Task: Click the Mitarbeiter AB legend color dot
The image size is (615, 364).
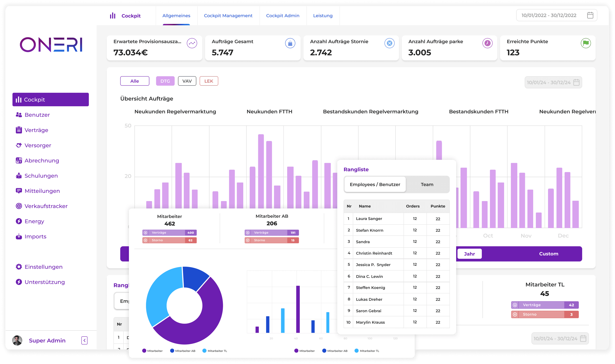Action: pyautogui.click(x=172, y=351)
